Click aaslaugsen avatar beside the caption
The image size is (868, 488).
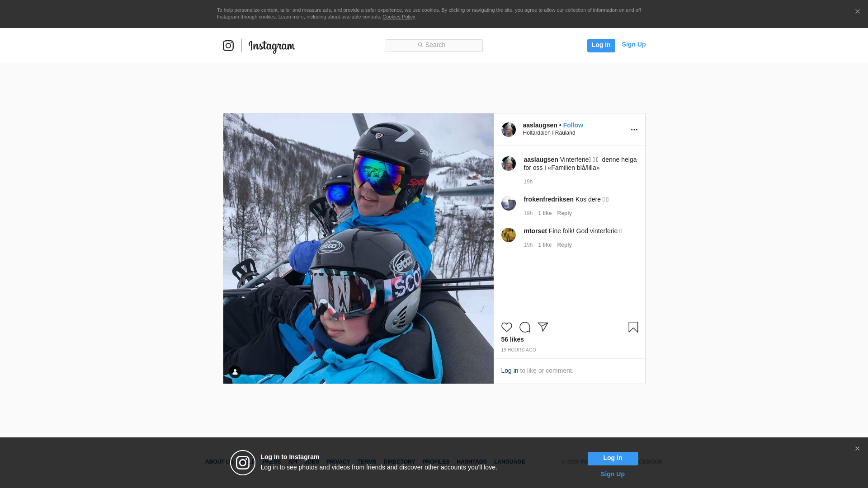[x=509, y=164]
